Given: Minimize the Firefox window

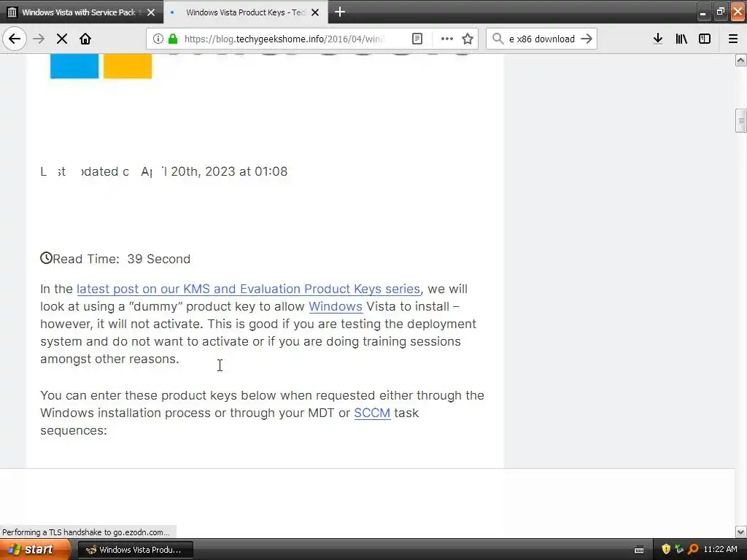Looking at the screenshot, I should (703, 12).
